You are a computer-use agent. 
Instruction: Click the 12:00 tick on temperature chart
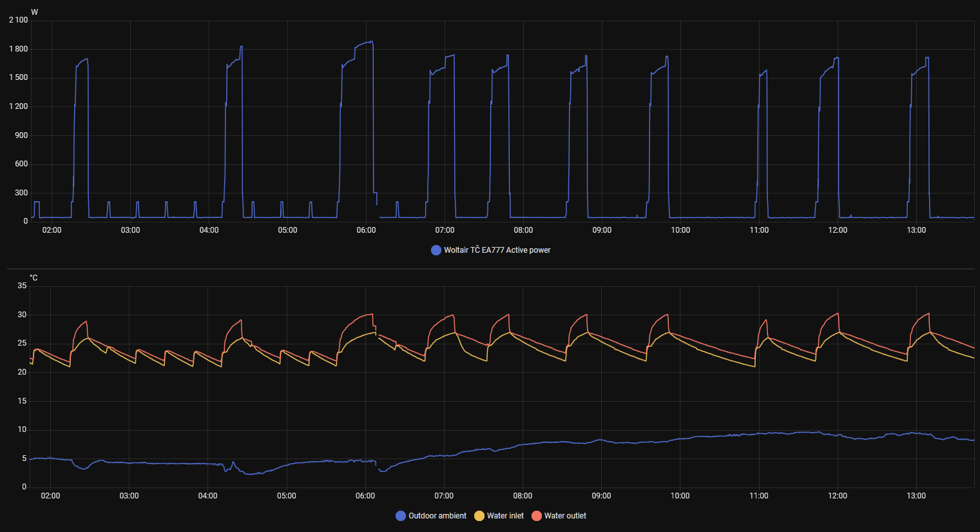[838, 496]
